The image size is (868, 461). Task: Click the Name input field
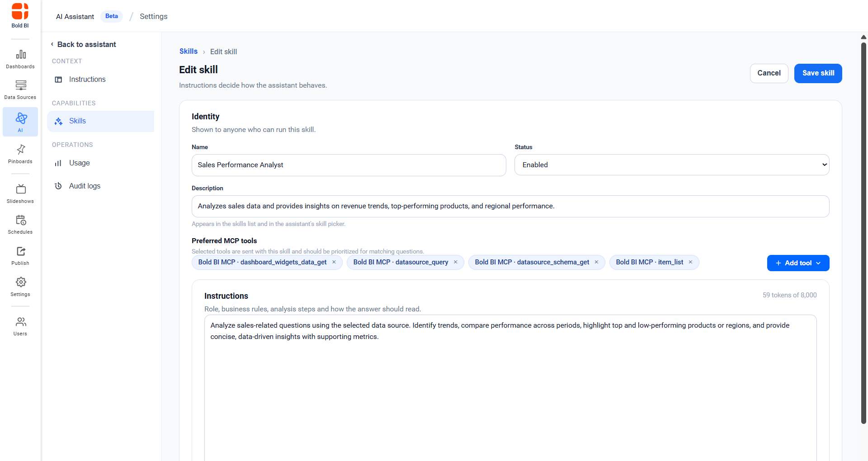click(x=349, y=165)
